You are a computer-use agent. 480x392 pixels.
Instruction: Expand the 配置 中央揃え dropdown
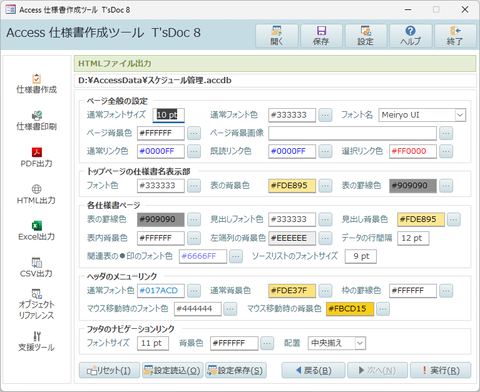point(360,343)
